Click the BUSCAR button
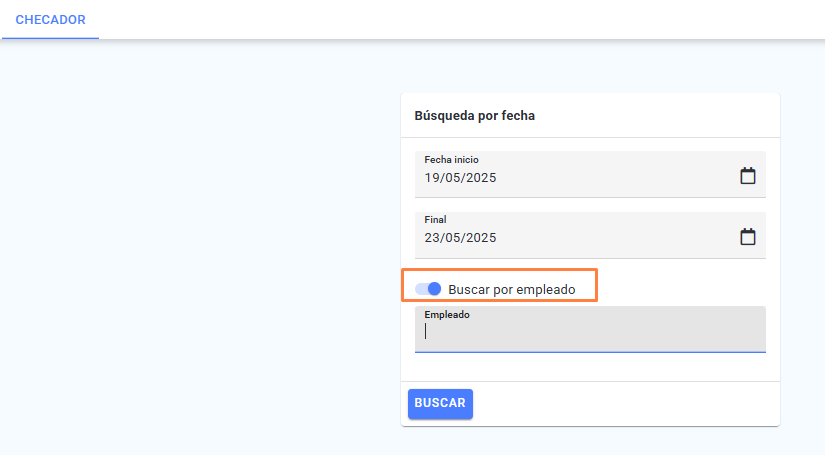The height and width of the screenshot is (455, 825). 440,403
